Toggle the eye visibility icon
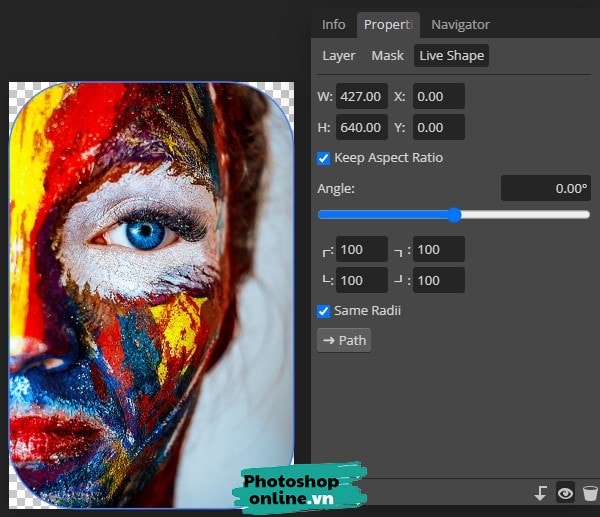Viewport: 600px width, 517px height. tap(565, 493)
